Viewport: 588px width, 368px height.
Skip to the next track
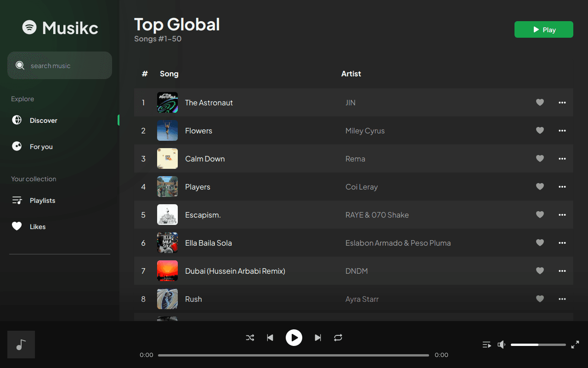click(x=318, y=338)
